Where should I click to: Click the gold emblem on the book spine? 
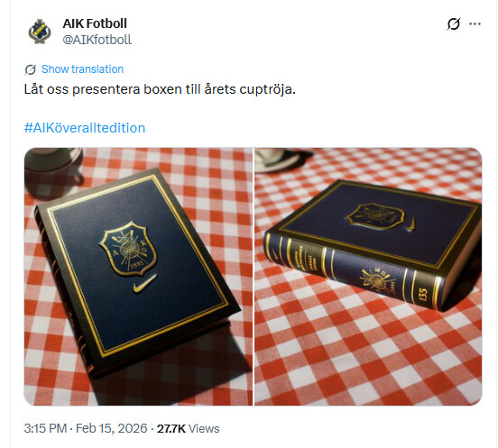(376, 279)
